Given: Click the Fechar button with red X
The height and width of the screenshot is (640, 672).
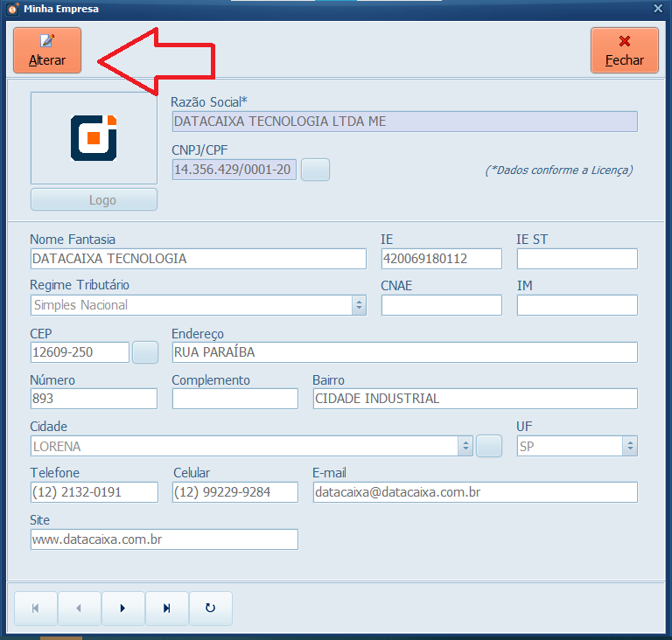Looking at the screenshot, I should [624, 50].
